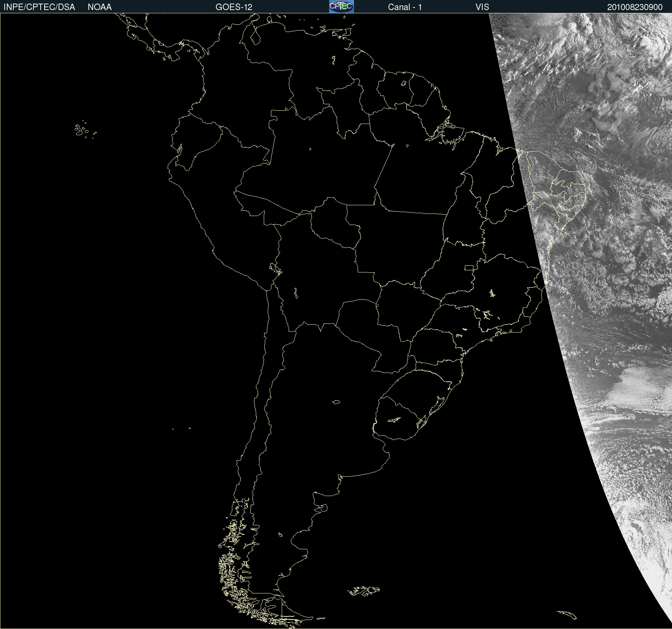The height and width of the screenshot is (629, 672).
Task: Click the NOAA label in header
Action: point(100,7)
